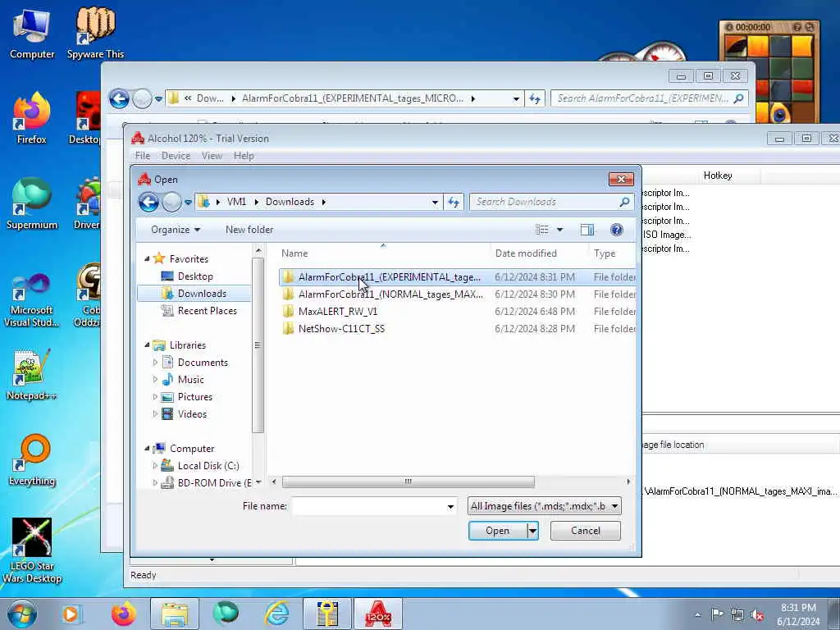
Task: Click the New folder button
Action: click(x=249, y=230)
